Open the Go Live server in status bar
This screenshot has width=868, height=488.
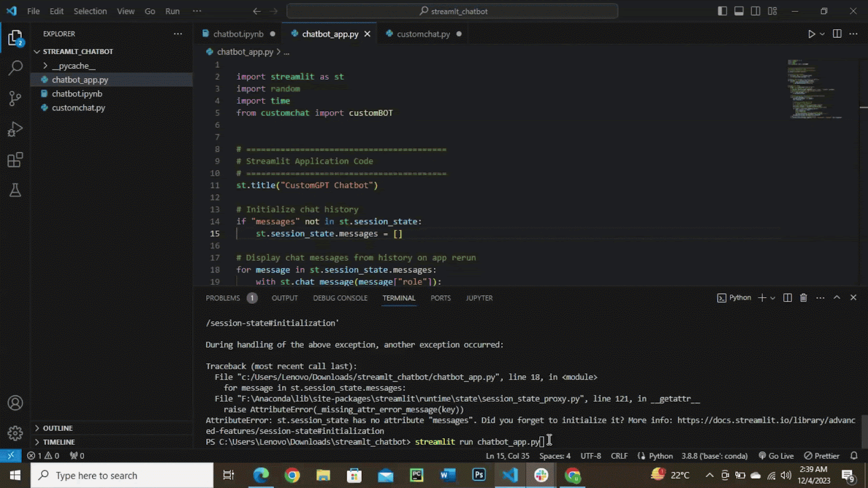776,456
